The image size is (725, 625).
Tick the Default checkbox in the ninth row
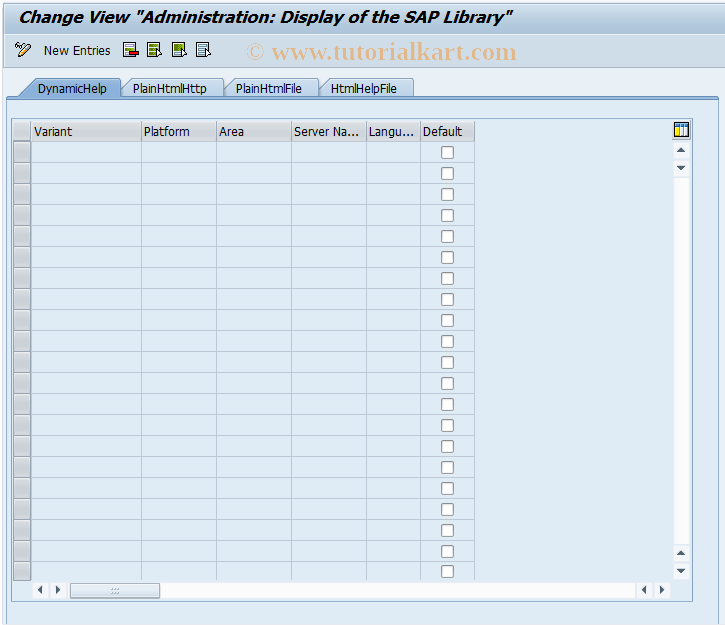click(447, 320)
